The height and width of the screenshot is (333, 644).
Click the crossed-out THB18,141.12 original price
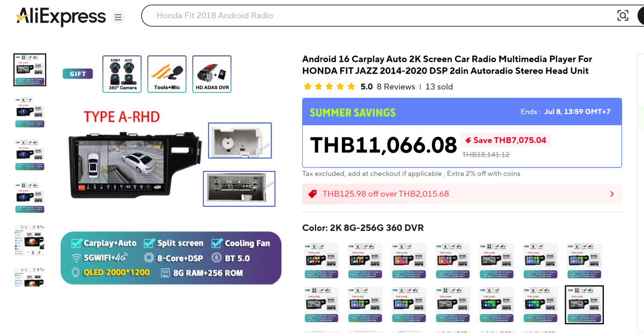click(x=486, y=155)
